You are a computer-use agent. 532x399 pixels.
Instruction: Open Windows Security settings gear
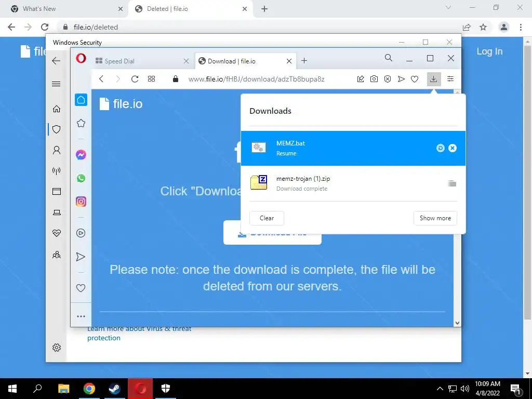click(x=56, y=348)
